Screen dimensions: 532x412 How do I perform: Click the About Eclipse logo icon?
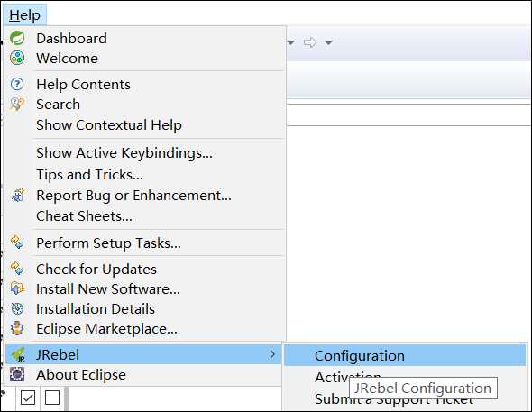17,374
